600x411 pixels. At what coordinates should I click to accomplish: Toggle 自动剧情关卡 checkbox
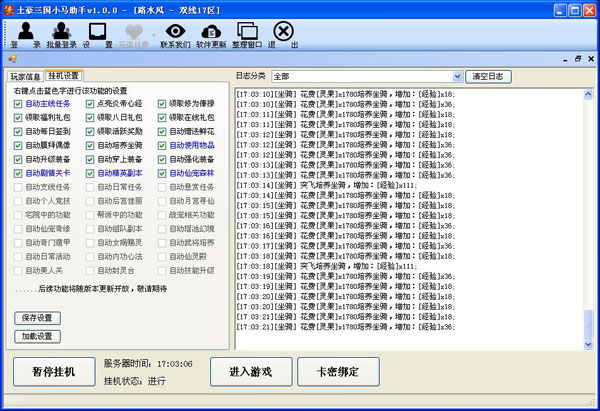click(x=18, y=173)
